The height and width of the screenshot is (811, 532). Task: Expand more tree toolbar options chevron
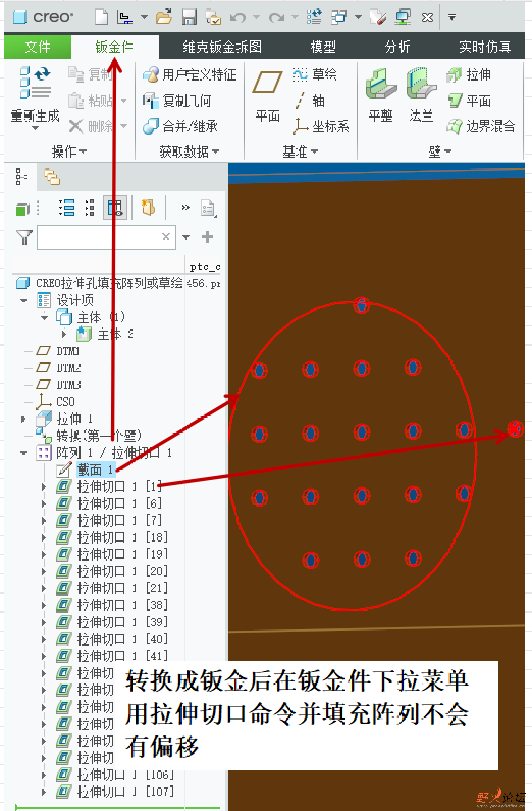click(x=185, y=207)
